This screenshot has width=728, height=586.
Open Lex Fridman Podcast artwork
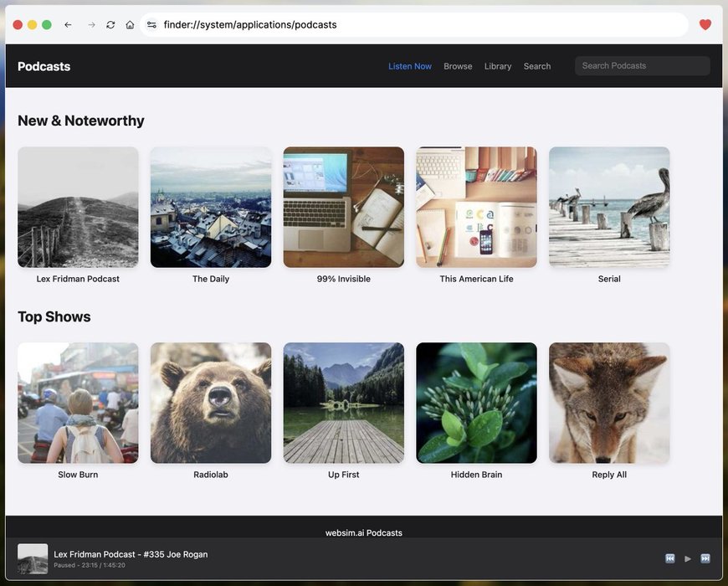pos(78,207)
